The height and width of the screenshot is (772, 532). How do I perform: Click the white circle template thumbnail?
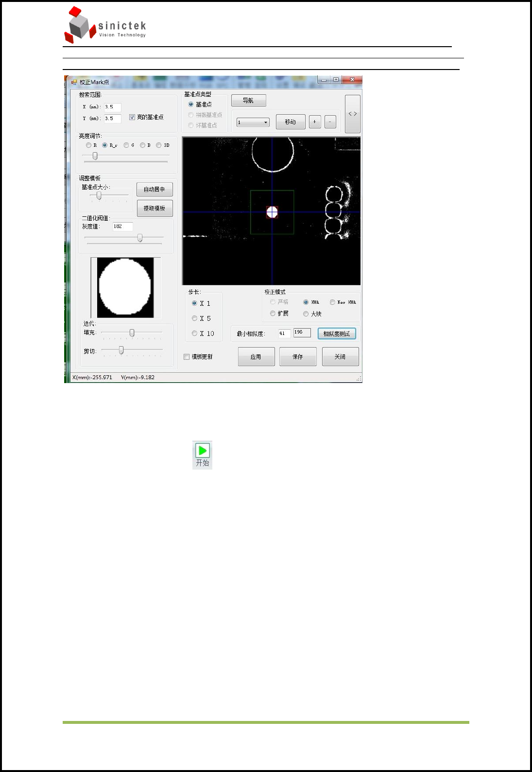point(125,288)
